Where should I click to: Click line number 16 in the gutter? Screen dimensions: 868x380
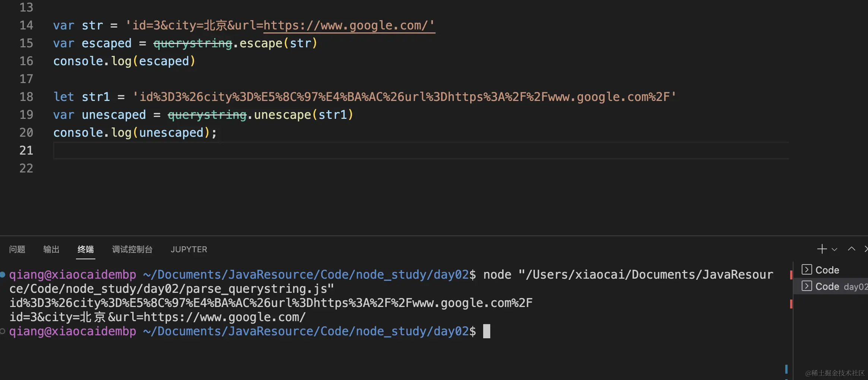pyautogui.click(x=26, y=61)
